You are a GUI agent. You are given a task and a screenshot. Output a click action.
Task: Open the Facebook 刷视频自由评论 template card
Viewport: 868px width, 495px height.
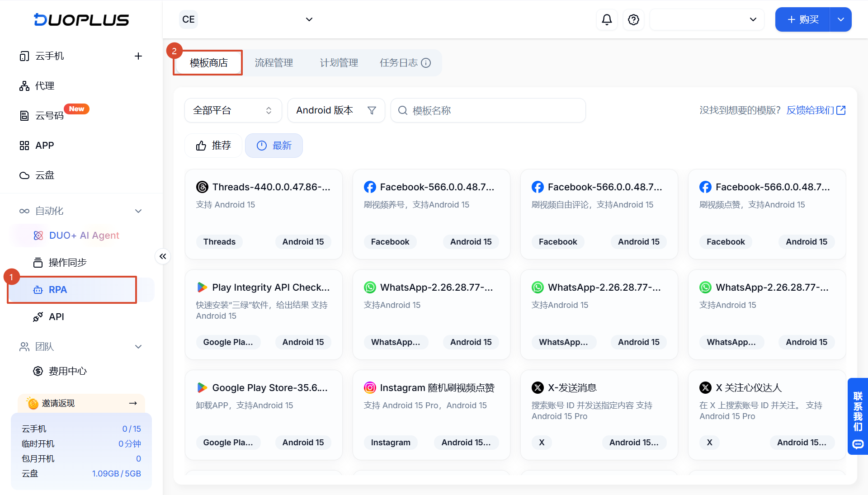click(x=599, y=214)
